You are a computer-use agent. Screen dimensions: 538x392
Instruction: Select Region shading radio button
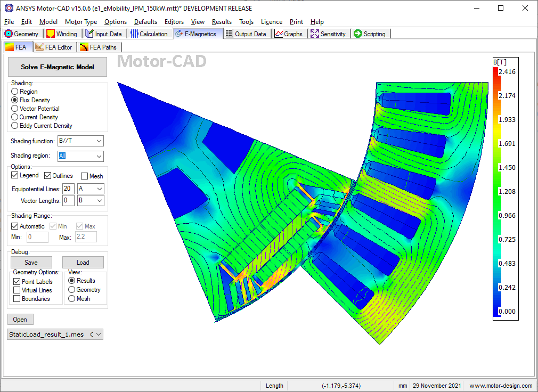coord(14,92)
